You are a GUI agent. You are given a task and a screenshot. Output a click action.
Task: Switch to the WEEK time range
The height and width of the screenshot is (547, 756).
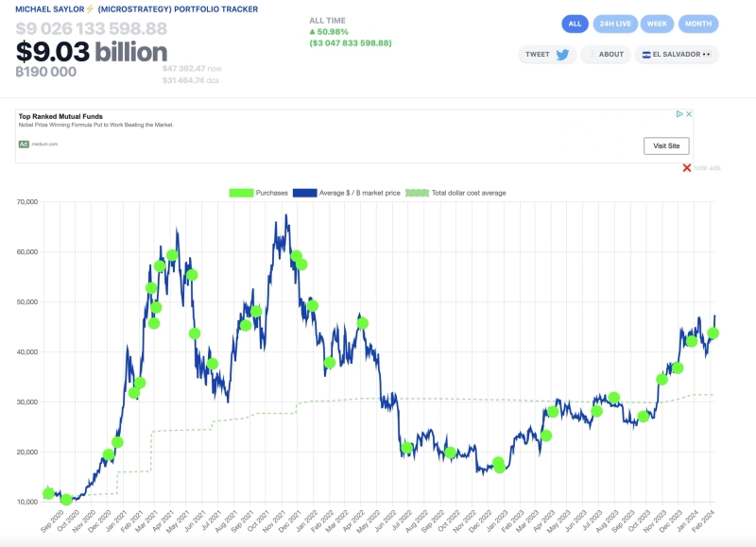point(657,24)
